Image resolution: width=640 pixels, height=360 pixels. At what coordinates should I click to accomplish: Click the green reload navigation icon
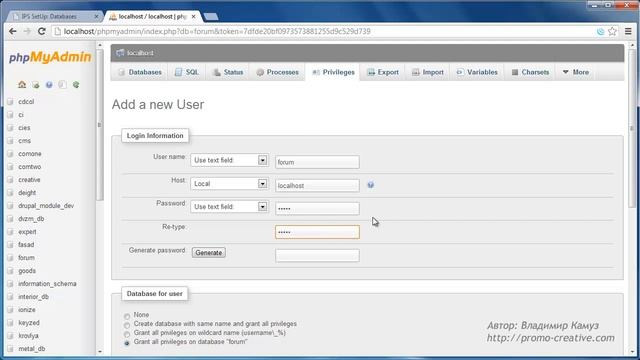coord(76,84)
